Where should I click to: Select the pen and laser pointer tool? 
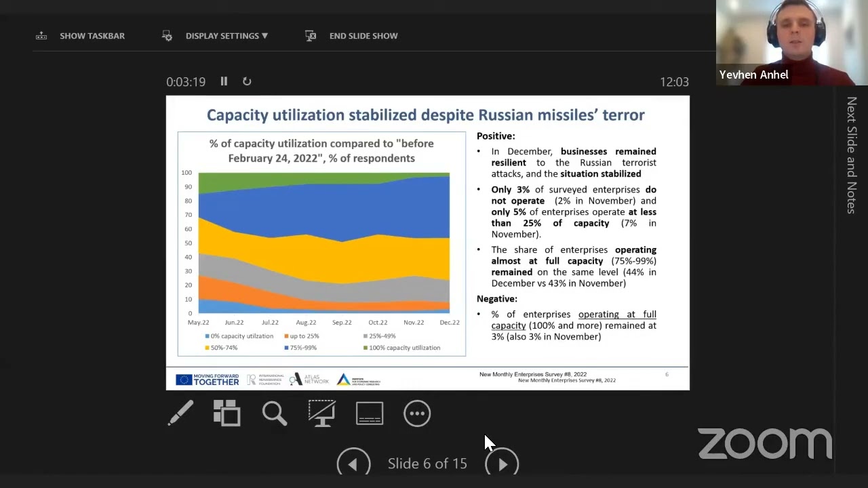point(180,413)
